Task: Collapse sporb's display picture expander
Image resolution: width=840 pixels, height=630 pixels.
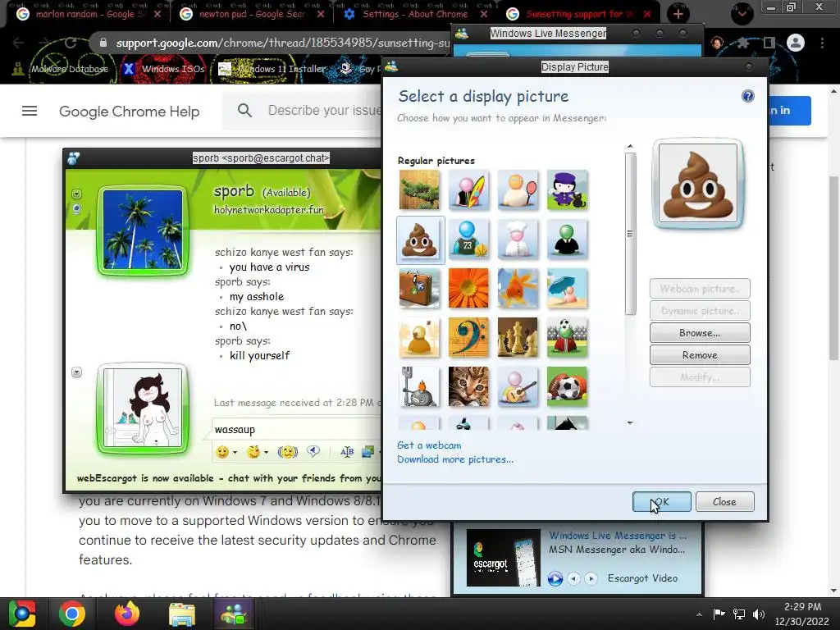Action: [x=76, y=194]
